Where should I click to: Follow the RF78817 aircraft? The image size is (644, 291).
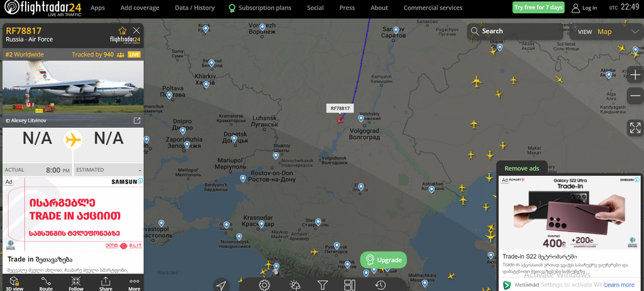click(75, 283)
